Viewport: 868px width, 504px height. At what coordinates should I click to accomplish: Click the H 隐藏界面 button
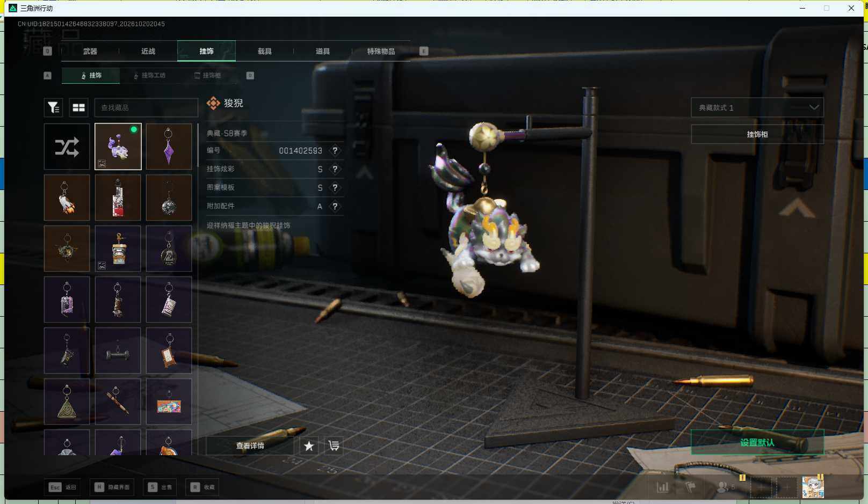113,487
